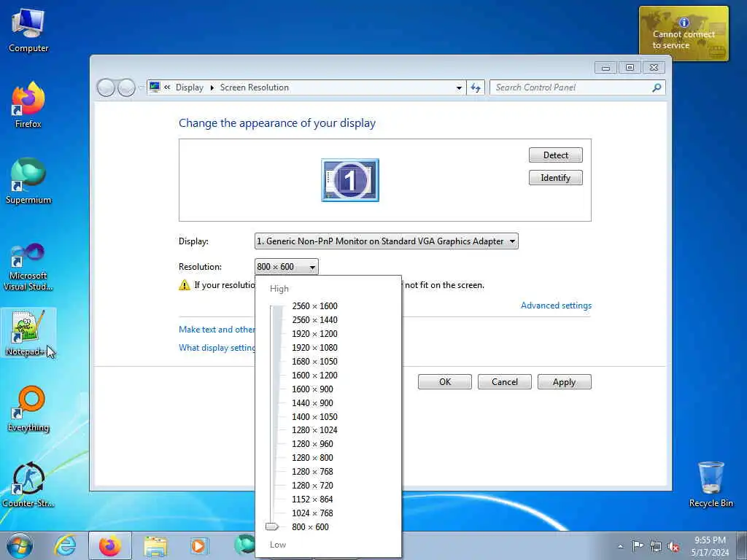Click the Detect button
This screenshot has height=560, width=747.
[555, 155]
